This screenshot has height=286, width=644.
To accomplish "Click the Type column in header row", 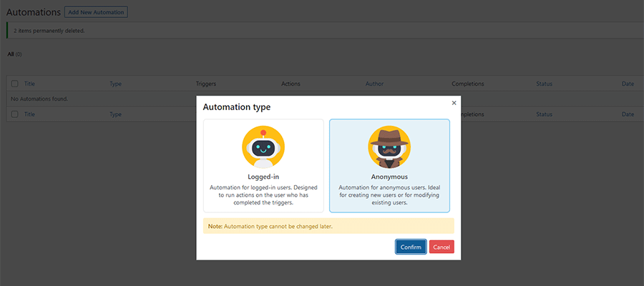I will click(115, 84).
